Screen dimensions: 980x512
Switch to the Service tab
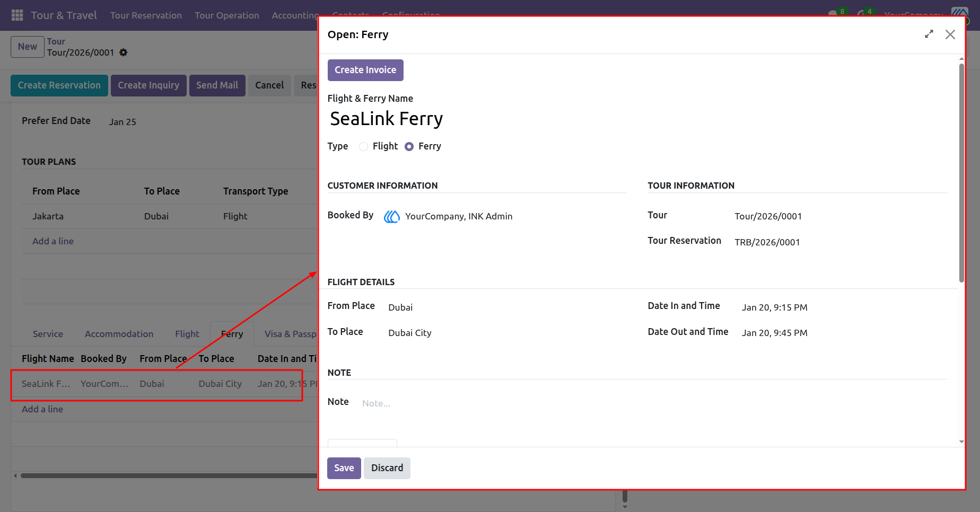48,334
